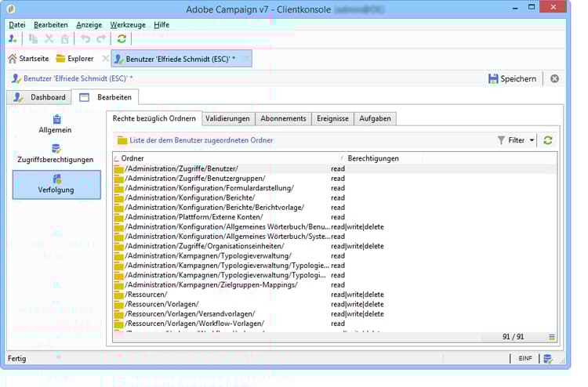
Task: Close the user form with round X icon
Action: tap(554, 78)
